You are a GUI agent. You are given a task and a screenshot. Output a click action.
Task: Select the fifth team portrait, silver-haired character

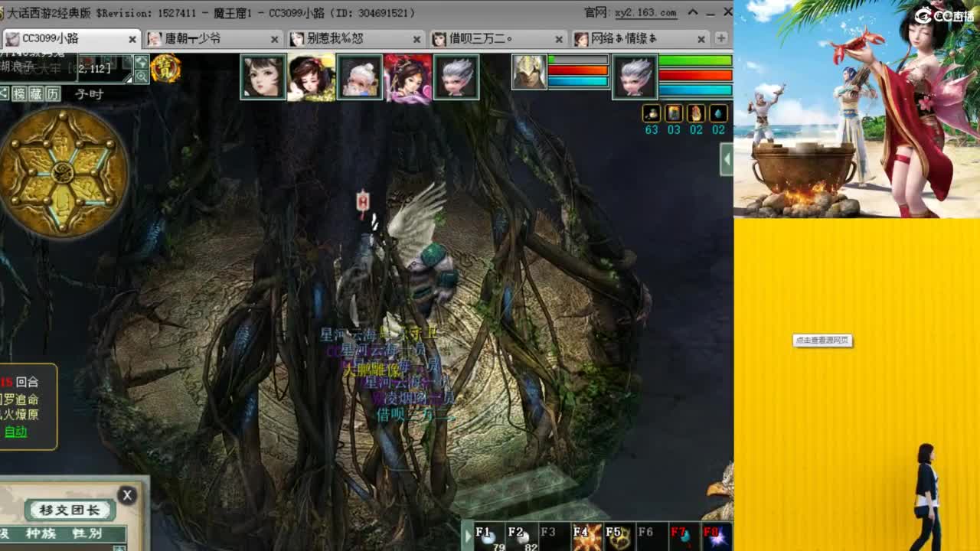coord(456,77)
